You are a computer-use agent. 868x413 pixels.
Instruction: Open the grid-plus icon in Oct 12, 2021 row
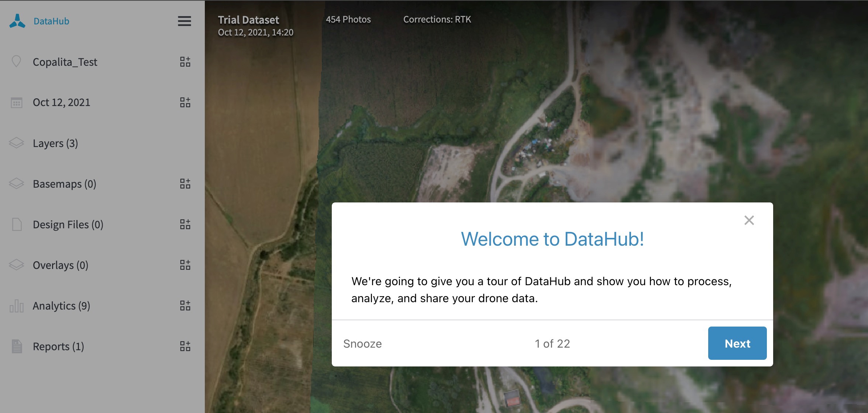point(185,102)
